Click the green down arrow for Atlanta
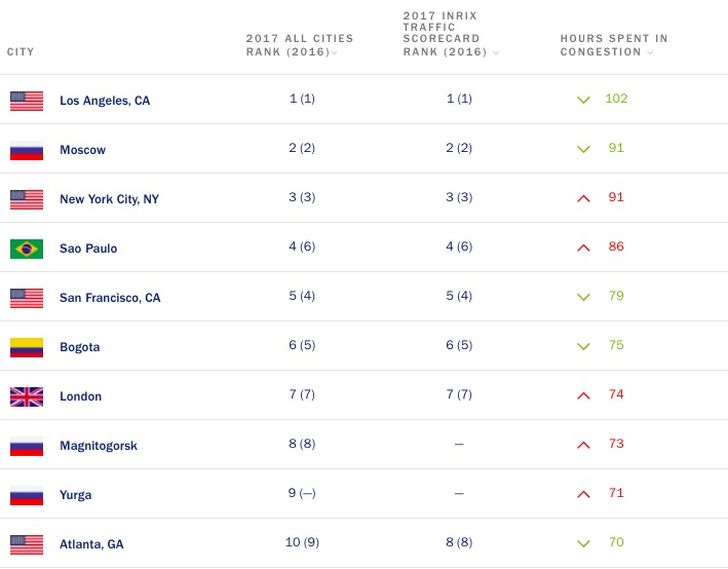 tap(584, 543)
